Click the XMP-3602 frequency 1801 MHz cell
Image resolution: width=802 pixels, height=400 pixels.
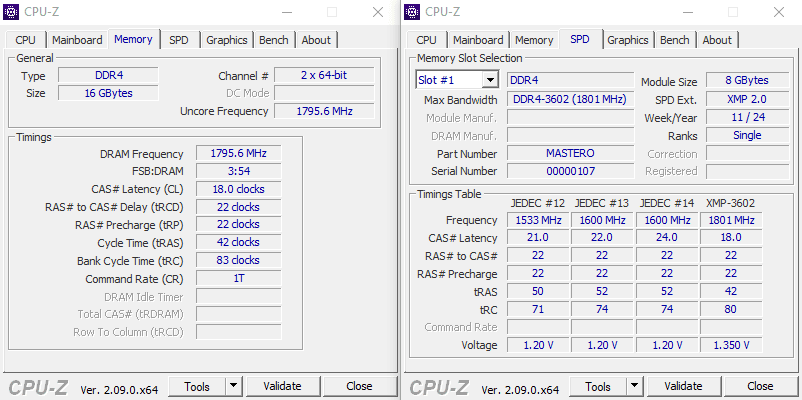[x=731, y=220]
